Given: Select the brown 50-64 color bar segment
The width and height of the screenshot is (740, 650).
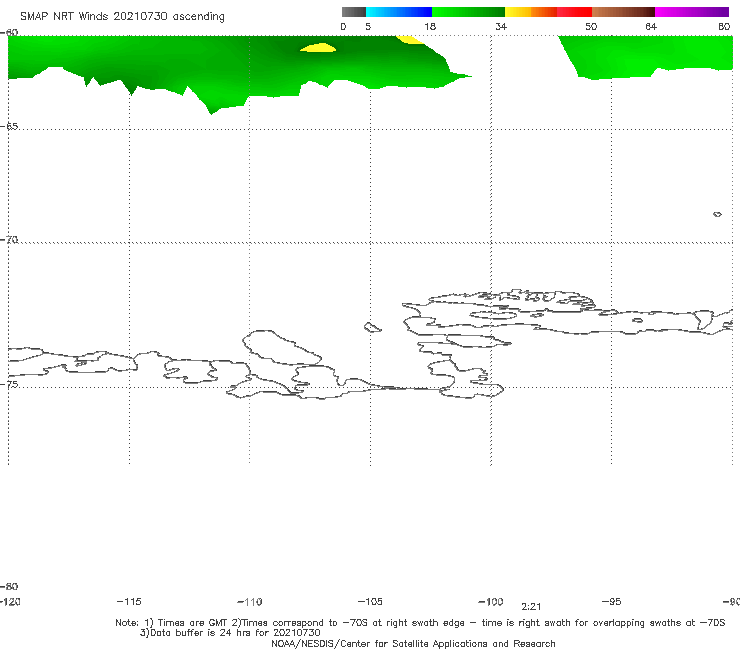Looking at the screenshot, I should point(623,12).
